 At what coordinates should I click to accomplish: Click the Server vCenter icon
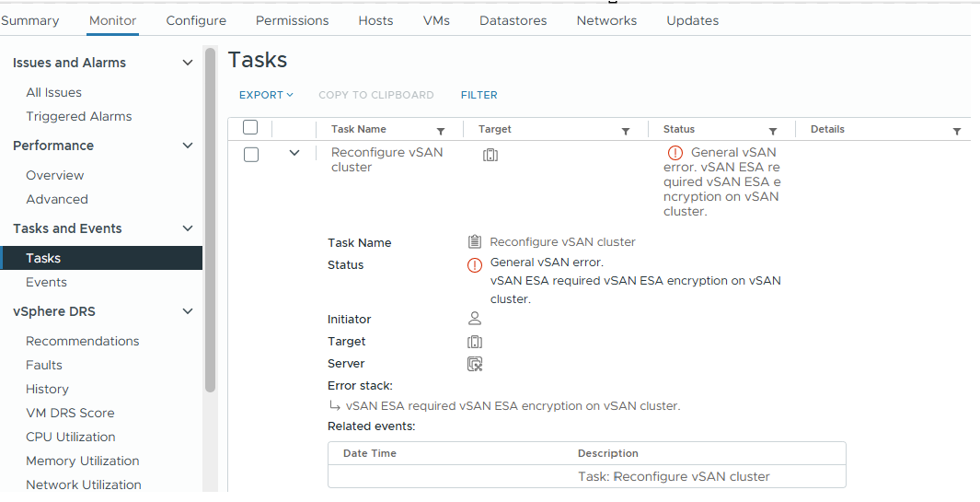(475, 363)
